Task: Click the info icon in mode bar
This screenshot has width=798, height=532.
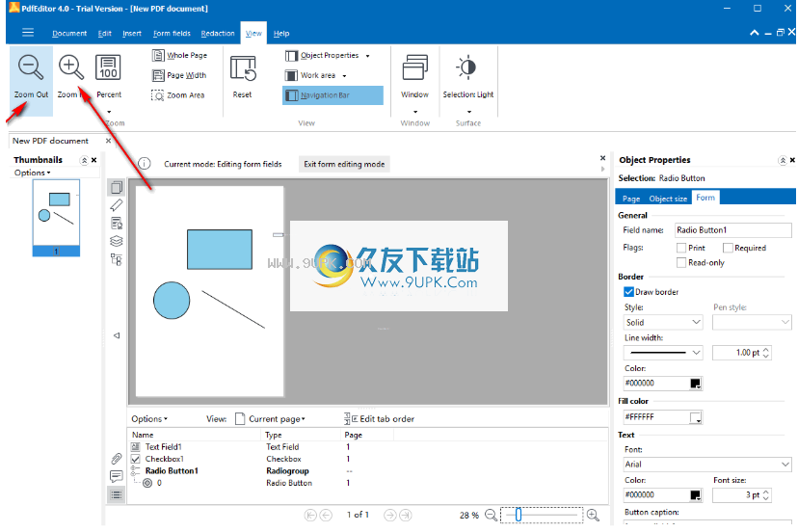Action: point(145,164)
